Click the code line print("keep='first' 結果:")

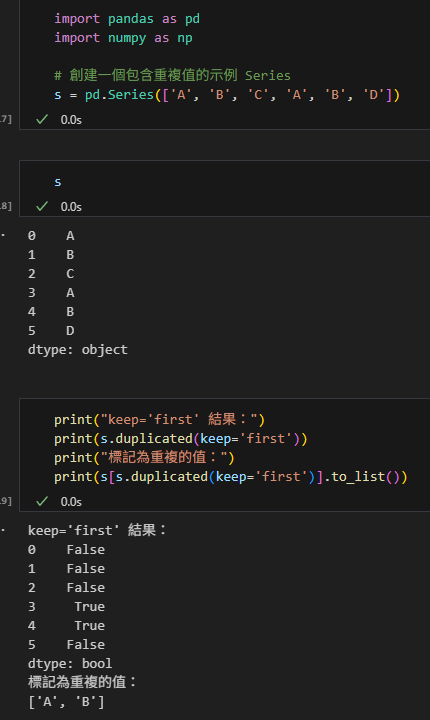click(x=159, y=420)
